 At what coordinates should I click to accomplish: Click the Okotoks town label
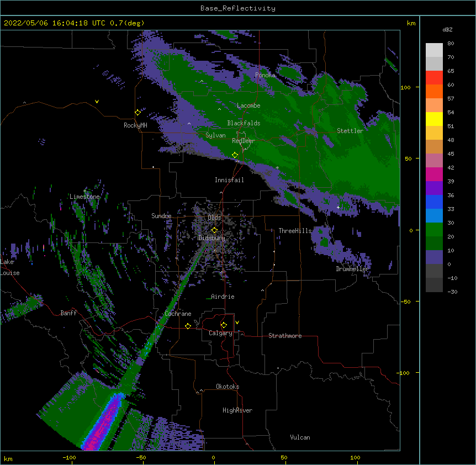coord(228,387)
